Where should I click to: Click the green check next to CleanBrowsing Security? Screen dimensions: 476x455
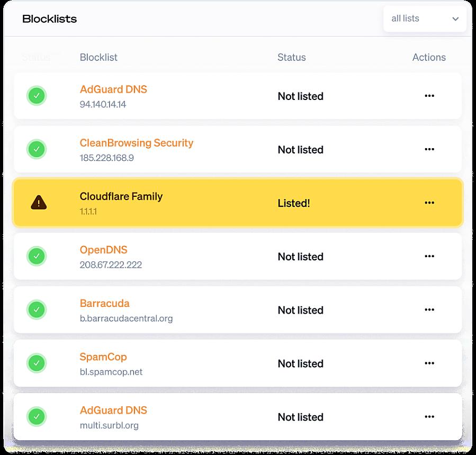pyautogui.click(x=37, y=149)
